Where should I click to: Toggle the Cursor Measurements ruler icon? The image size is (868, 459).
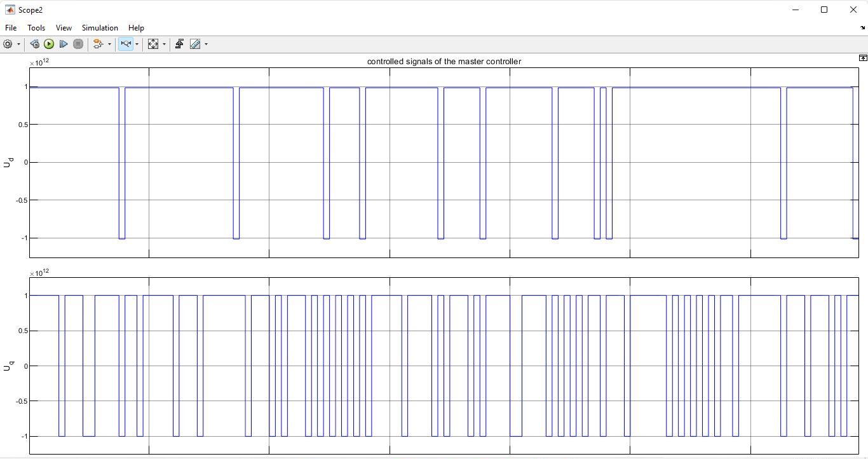click(x=195, y=44)
